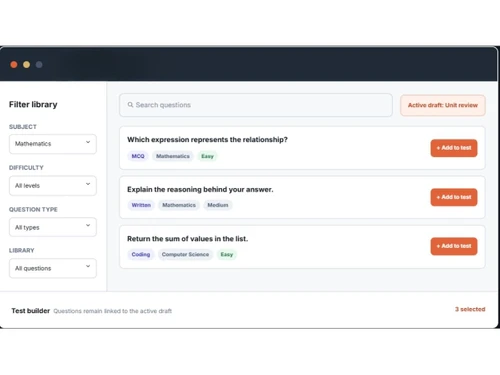Select Mathematics tag on the MCQ question
500x375 pixels.
[x=173, y=156]
